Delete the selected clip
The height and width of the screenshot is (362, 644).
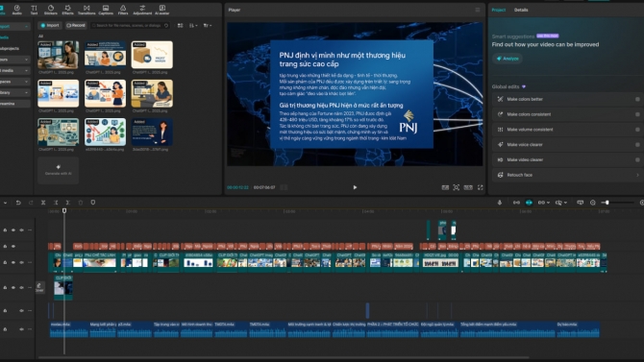pyautogui.click(x=81, y=203)
